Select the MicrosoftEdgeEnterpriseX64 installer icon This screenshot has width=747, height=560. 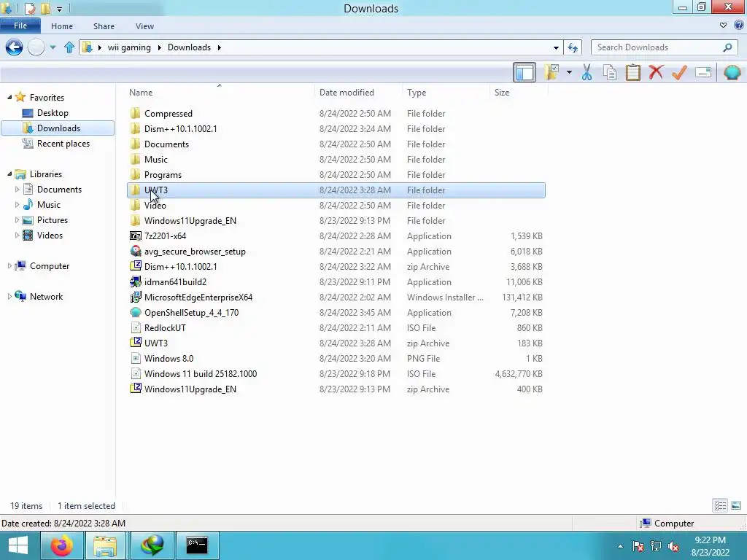[x=135, y=297]
